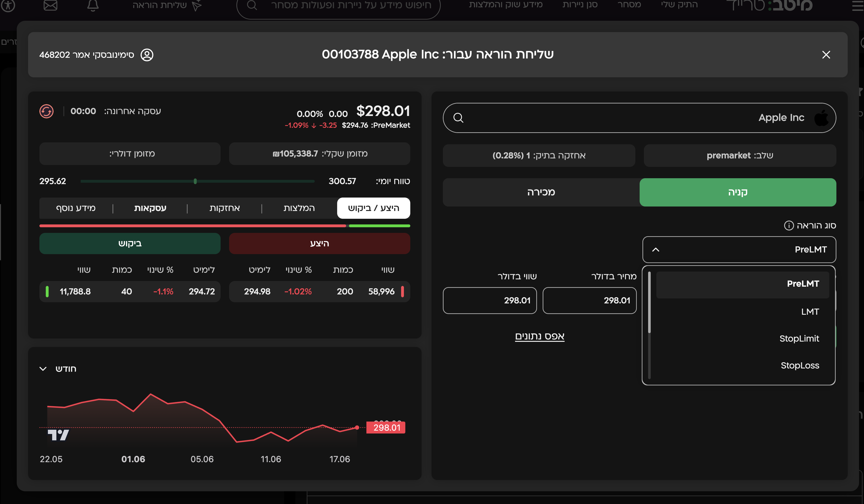Click the order type info icon

[789, 225]
